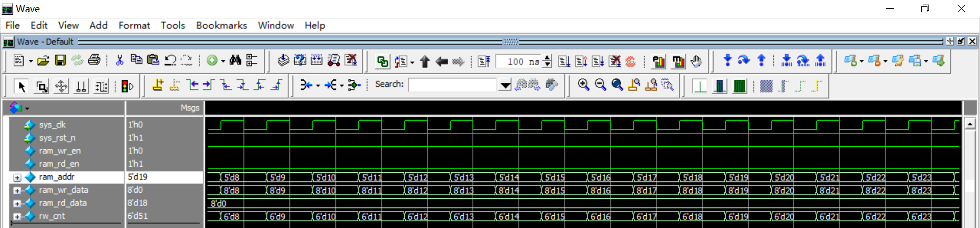Click the New file icon
The image size is (980, 228).
tap(19, 61)
